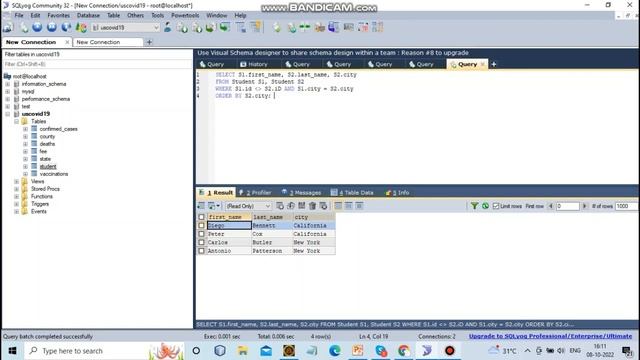Image resolution: width=640 pixels, height=360 pixels.
Task: Tick the header select-all checkbox in result grid
Action: click(201, 217)
